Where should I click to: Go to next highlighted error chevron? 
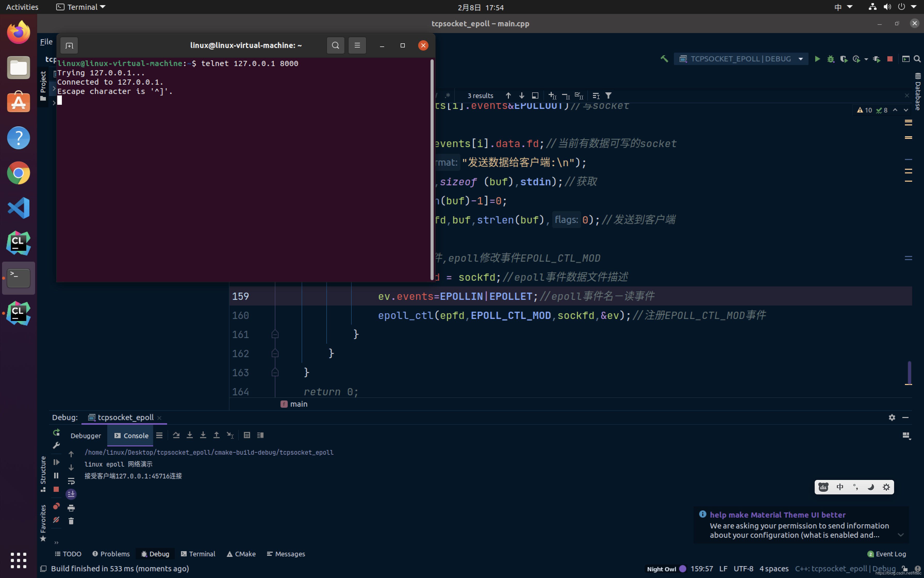(906, 110)
